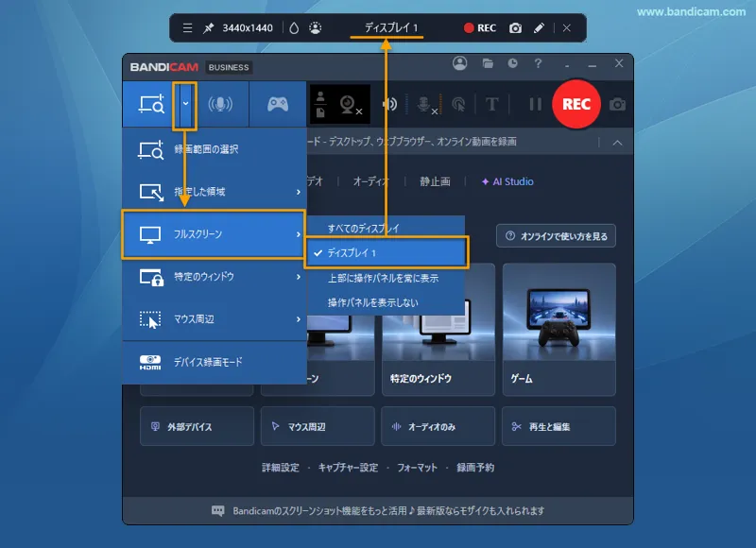Select the フルスクリーン menu item
Image resolution: width=756 pixels, height=548 pixels.
[x=214, y=234]
